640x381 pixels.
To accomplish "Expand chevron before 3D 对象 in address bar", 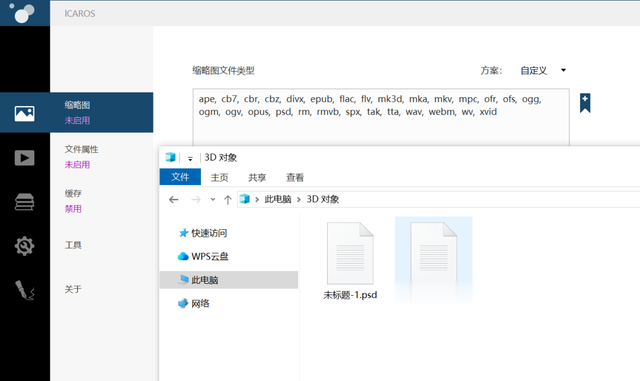I will [x=299, y=199].
